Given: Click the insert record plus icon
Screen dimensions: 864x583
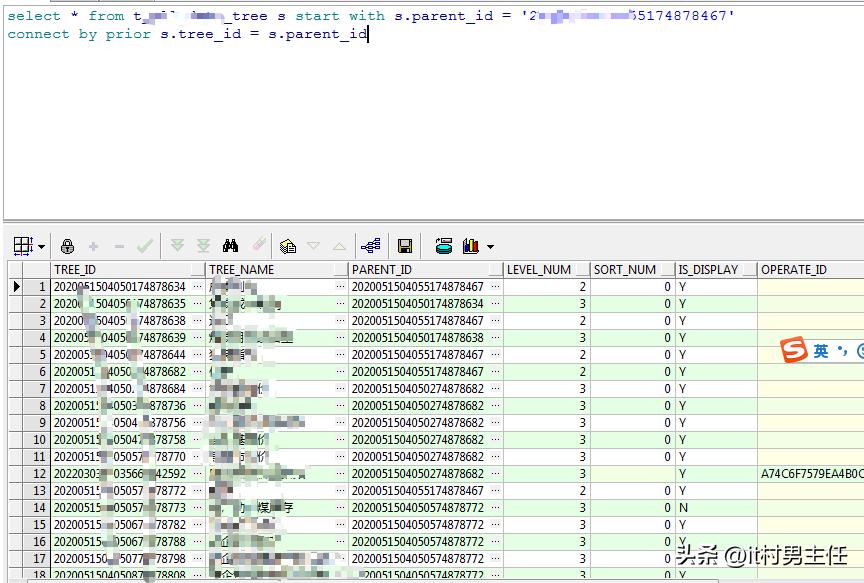Looking at the screenshot, I should pyautogui.click(x=93, y=246).
